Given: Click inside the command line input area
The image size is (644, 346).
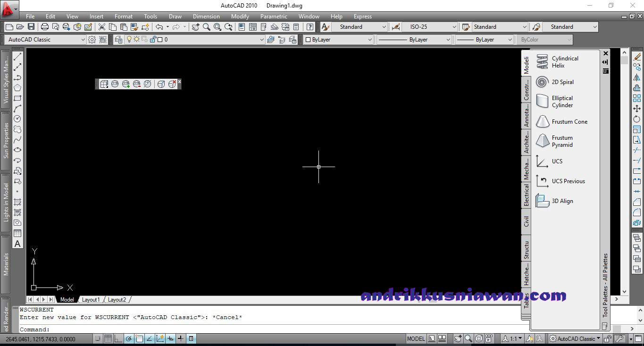Looking at the screenshot, I should 142,329.
